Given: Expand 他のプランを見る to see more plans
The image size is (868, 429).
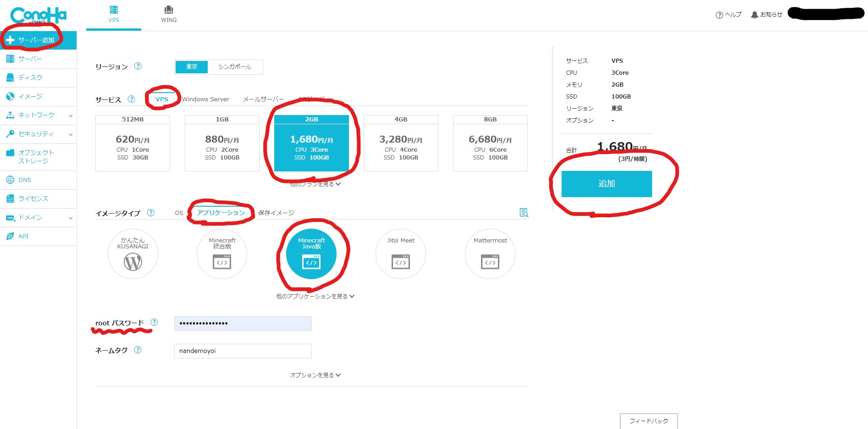Looking at the screenshot, I should (315, 184).
